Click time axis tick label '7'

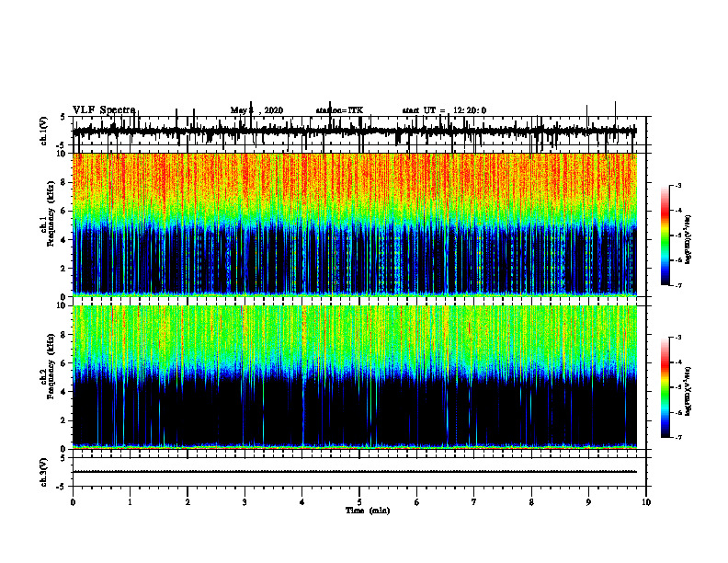click(474, 502)
